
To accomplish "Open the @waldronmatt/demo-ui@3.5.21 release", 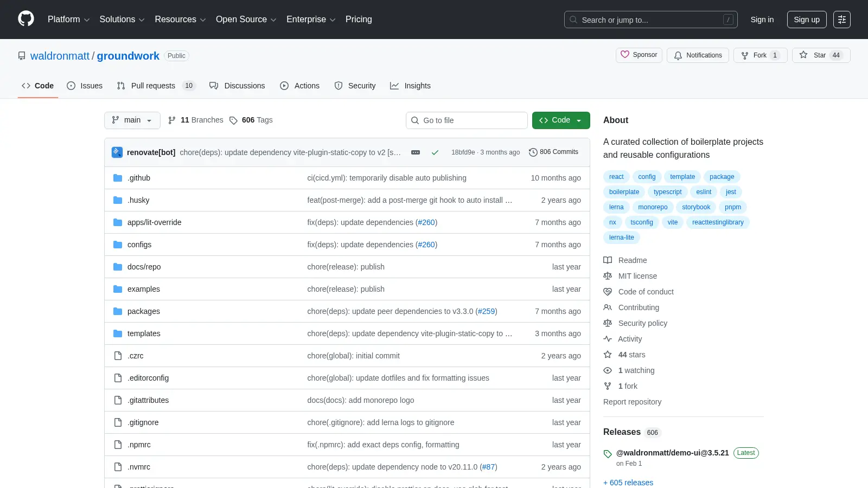I will (673, 453).
